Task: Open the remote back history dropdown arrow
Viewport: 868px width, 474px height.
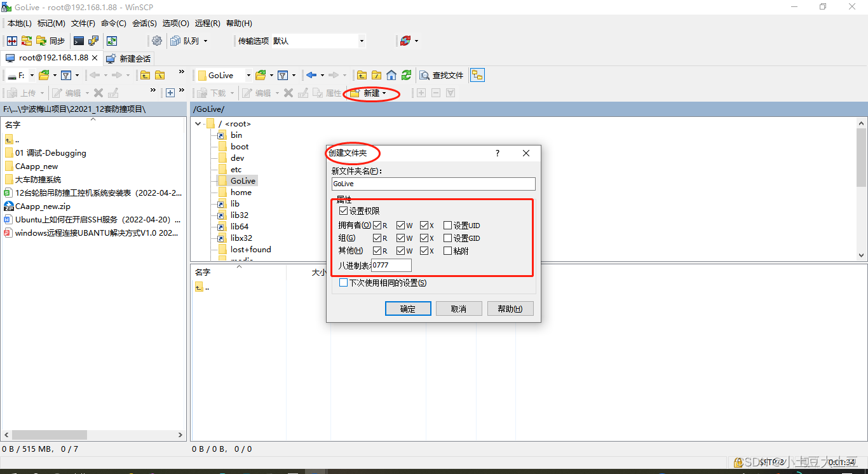Action: point(322,75)
